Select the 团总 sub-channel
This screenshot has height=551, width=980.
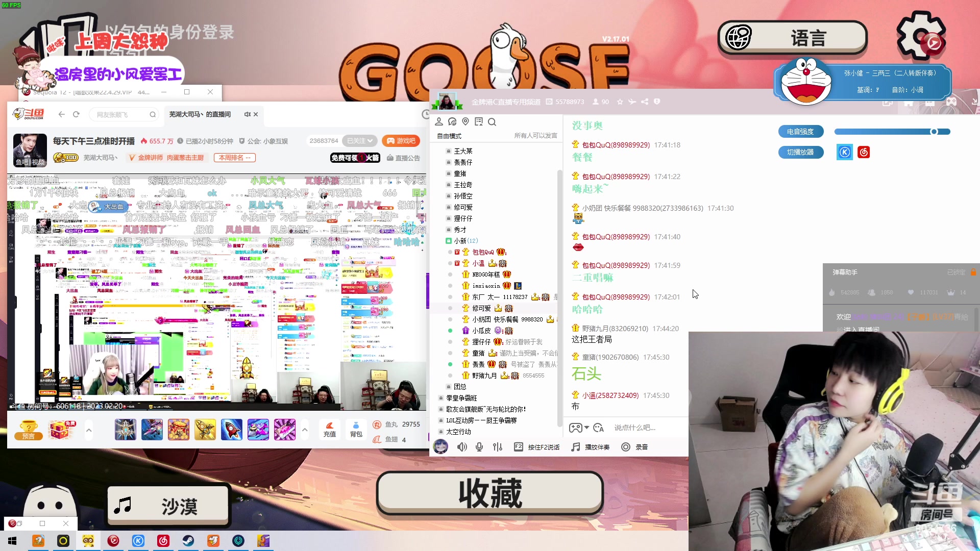[x=460, y=387]
